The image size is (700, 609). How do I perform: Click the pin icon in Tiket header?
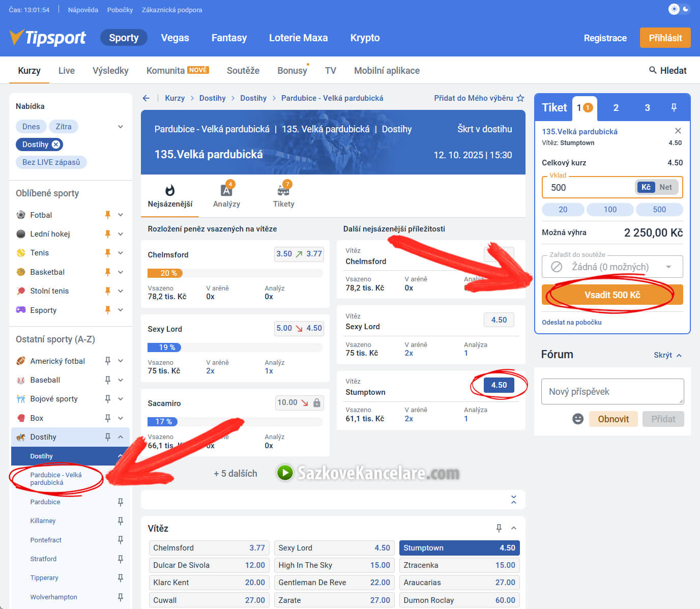pos(674,107)
